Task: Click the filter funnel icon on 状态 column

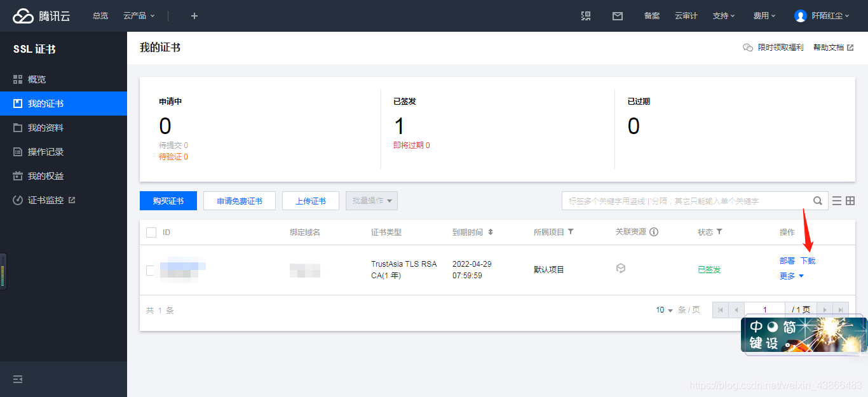Action: click(719, 232)
